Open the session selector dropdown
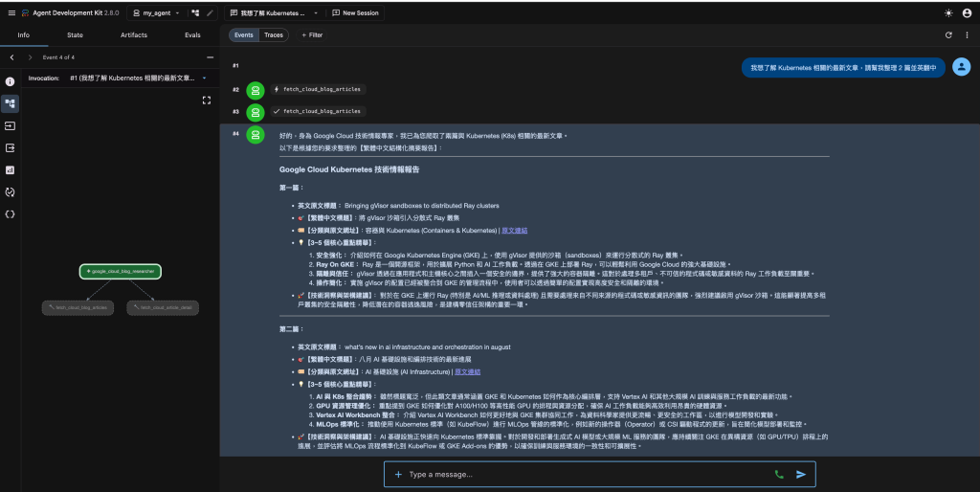The image size is (980, 492). pos(275,13)
